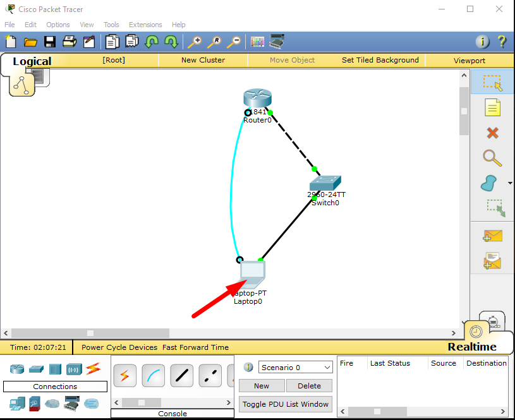Select the Routers device category
Screen dimensions: 515x420
[17, 369]
